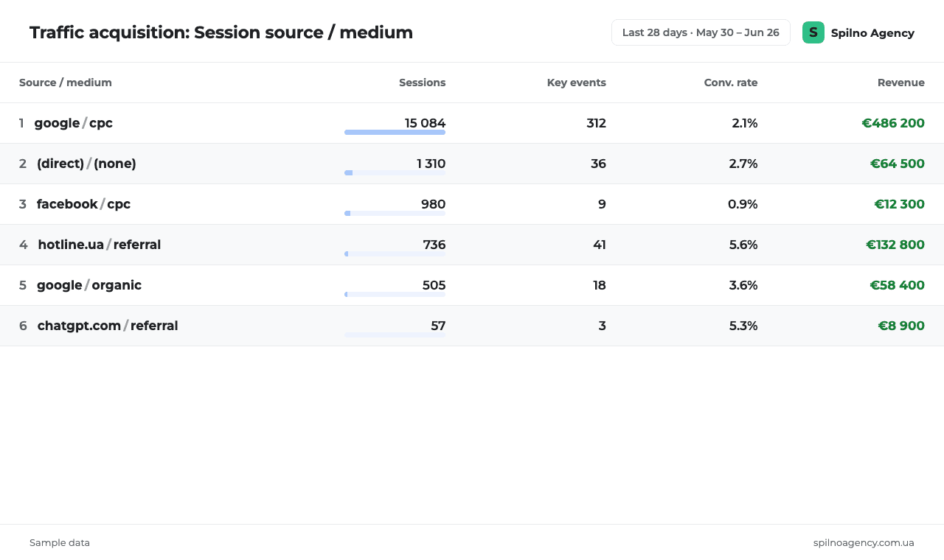The image size is (944, 560).
Task: Click the €64 500 revenue value
Action: tap(898, 164)
